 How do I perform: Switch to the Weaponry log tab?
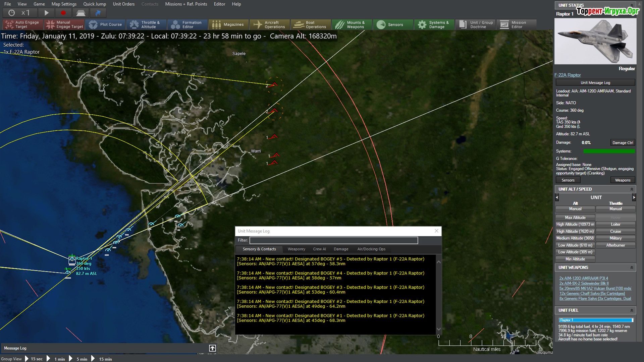click(x=296, y=249)
